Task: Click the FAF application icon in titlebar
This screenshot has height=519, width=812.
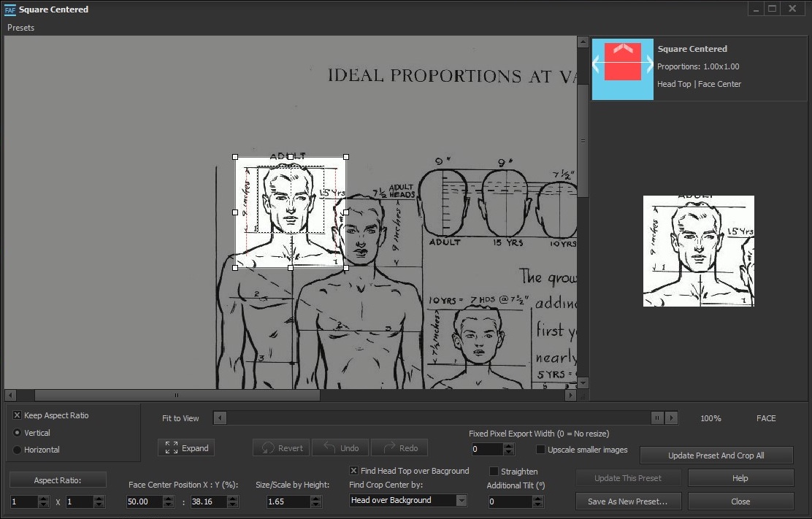Action: [x=10, y=9]
